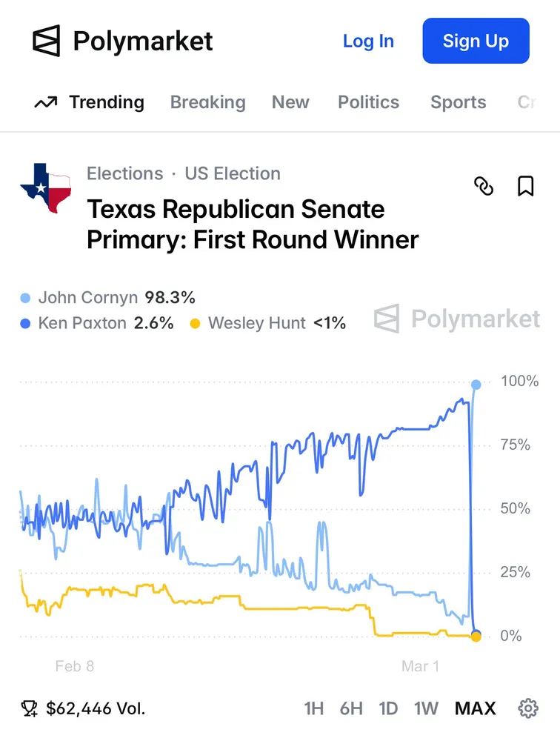Select the 1H time range
560x741 pixels.
point(314,708)
